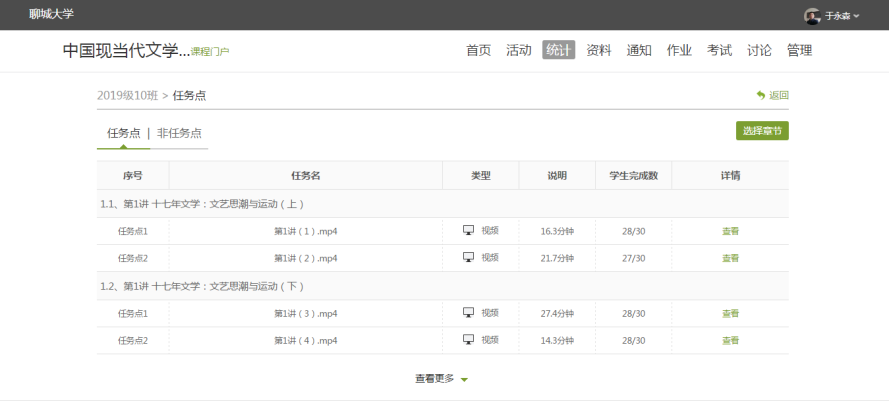Switch to 非任务点 tab
Image resolution: width=889 pixels, height=401 pixels.
pos(179,133)
